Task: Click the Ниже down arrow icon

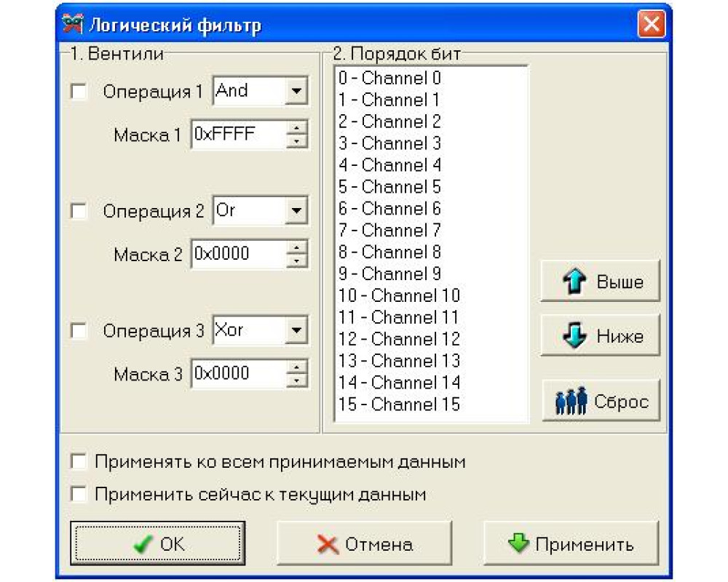Action: 576,337
